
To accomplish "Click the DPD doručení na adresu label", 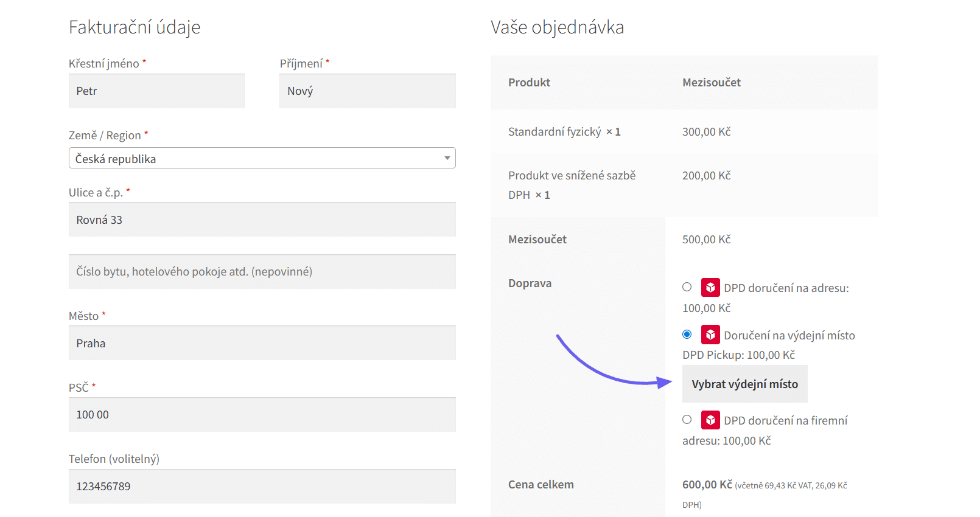I will click(x=786, y=288).
